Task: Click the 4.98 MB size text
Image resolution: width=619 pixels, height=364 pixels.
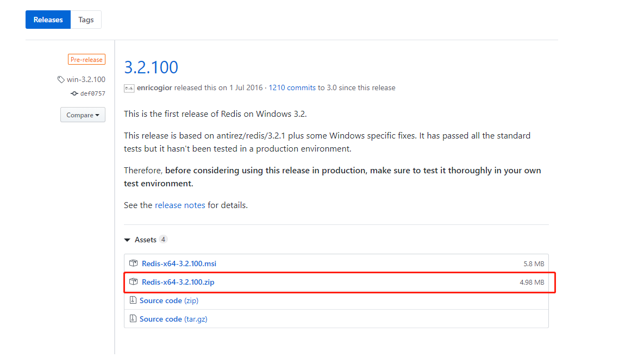Action: [532, 283]
